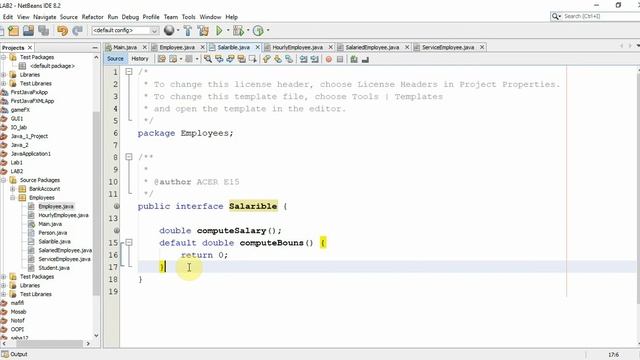
Task: Collapse the Source Packages tree node
Action: tap(3, 180)
